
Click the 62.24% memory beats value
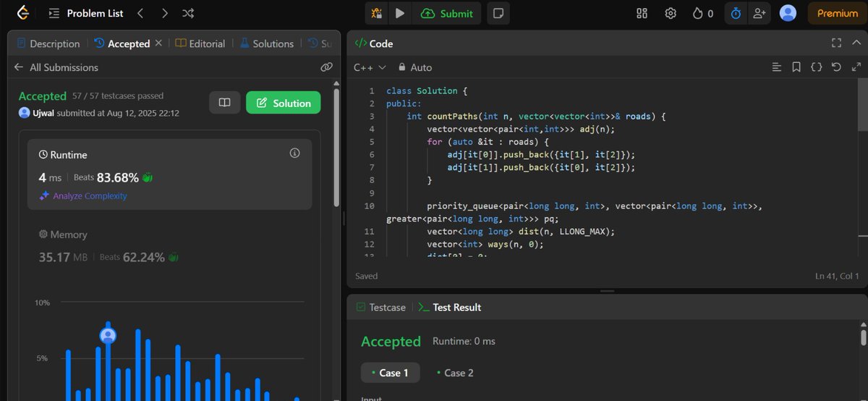[x=144, y=256]
